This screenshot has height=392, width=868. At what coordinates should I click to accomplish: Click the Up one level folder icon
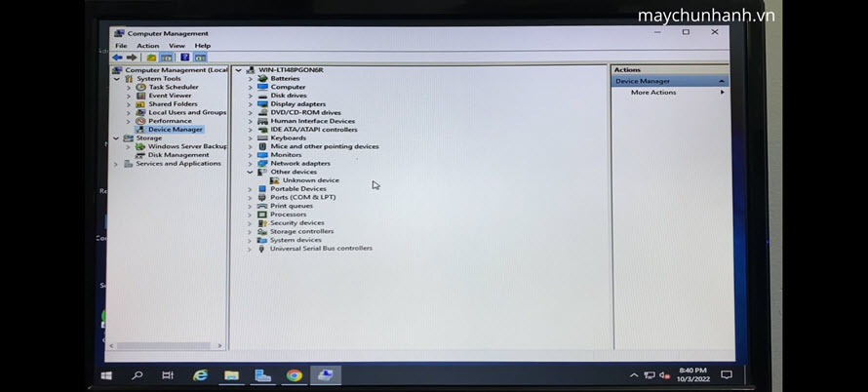click(151, 58)
